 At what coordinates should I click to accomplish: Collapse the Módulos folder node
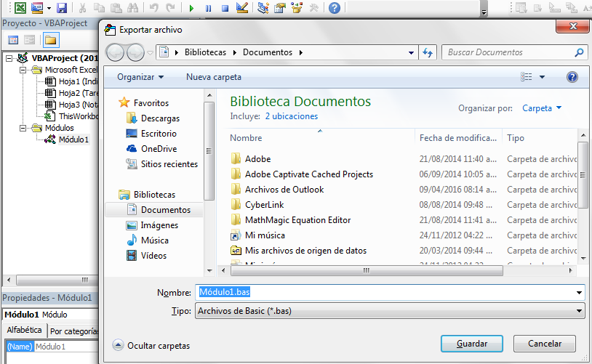point(23,128)
